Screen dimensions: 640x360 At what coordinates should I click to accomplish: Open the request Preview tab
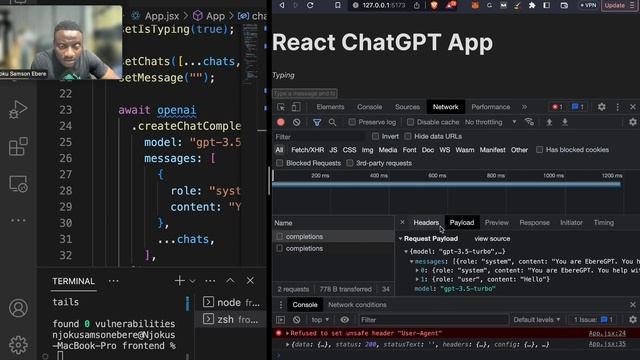tap(496, 222)
